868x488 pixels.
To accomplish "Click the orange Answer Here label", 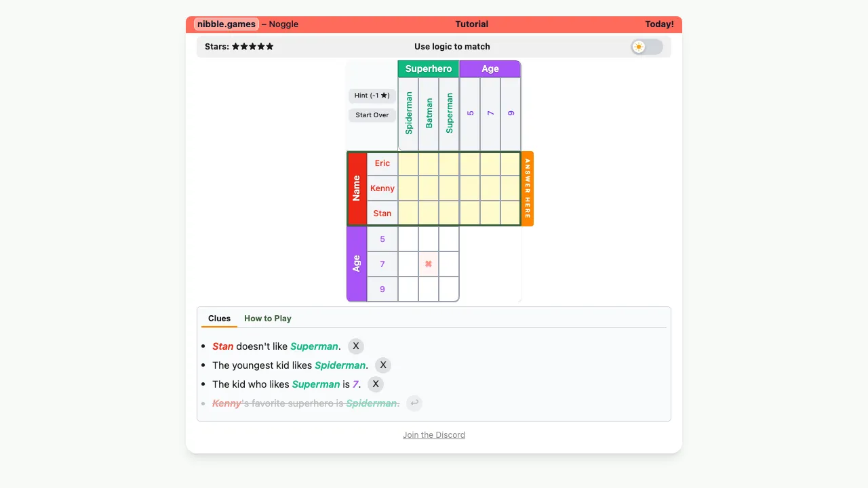I will [x=528, y=188].
